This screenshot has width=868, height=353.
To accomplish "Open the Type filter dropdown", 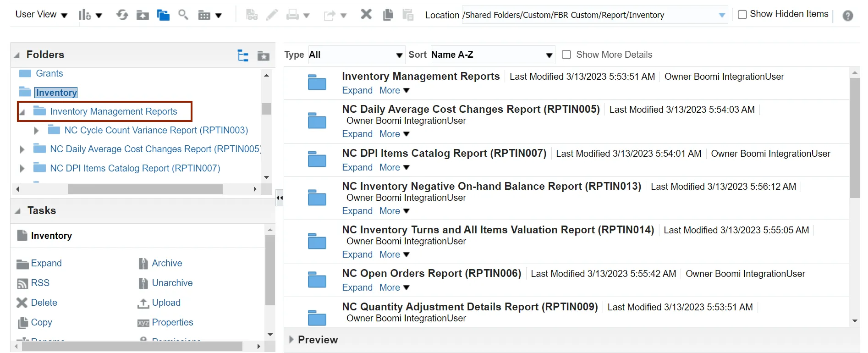I will [x=356, y=55].
